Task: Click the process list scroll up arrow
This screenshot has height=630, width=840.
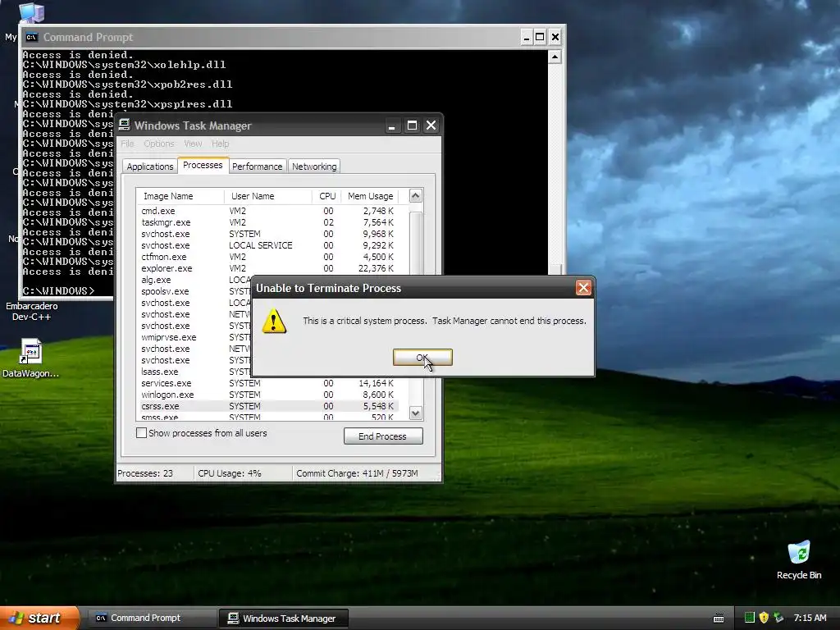Action: 416,195
